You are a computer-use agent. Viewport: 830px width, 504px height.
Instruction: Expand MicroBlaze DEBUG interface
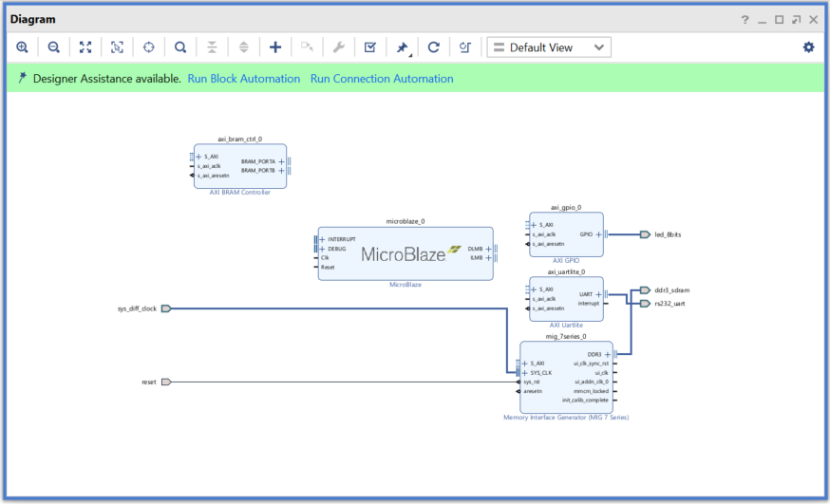(x=322, y=249)
